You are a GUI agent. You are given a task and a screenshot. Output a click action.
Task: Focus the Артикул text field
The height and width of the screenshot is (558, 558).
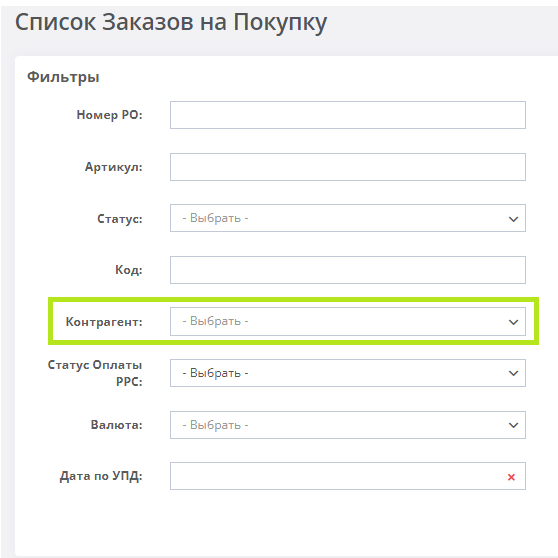tap(348, 167)
